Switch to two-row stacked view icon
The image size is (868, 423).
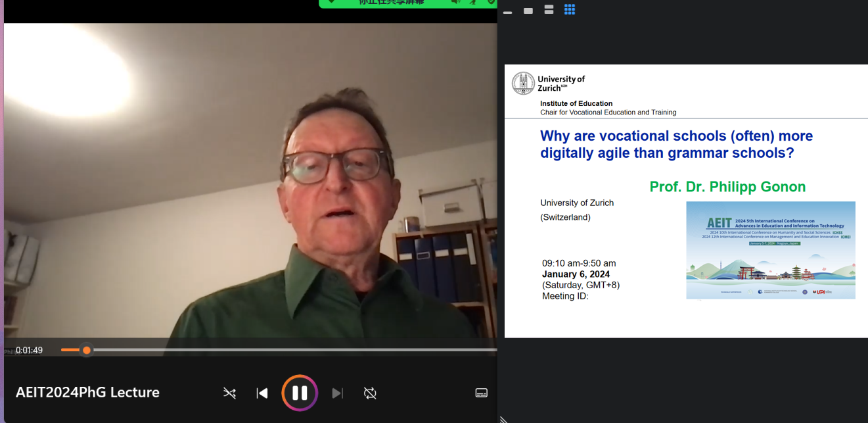point(549,9)
